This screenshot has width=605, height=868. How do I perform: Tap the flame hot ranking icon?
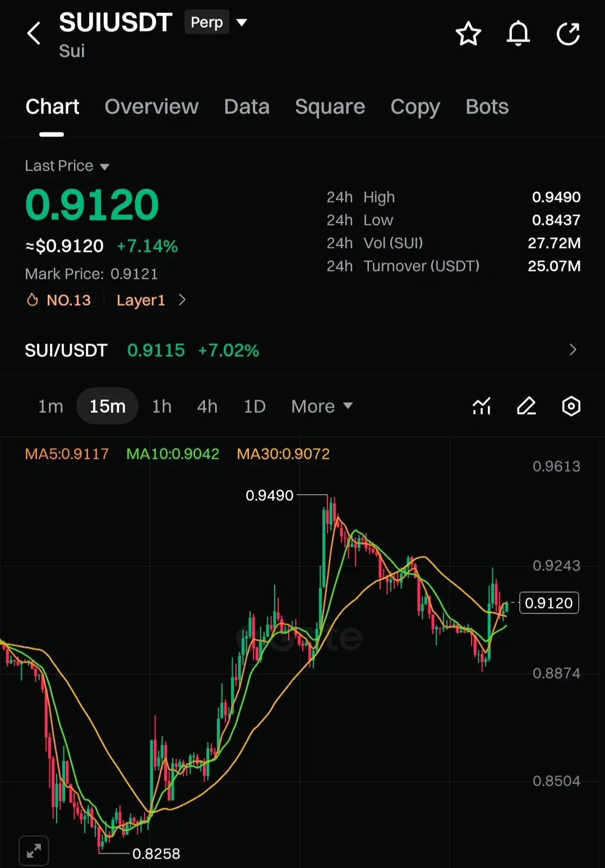[x=33, y=300]
